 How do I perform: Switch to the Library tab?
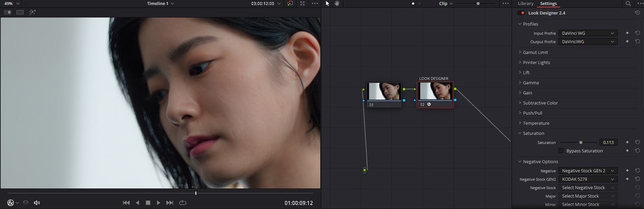(525, 4)
